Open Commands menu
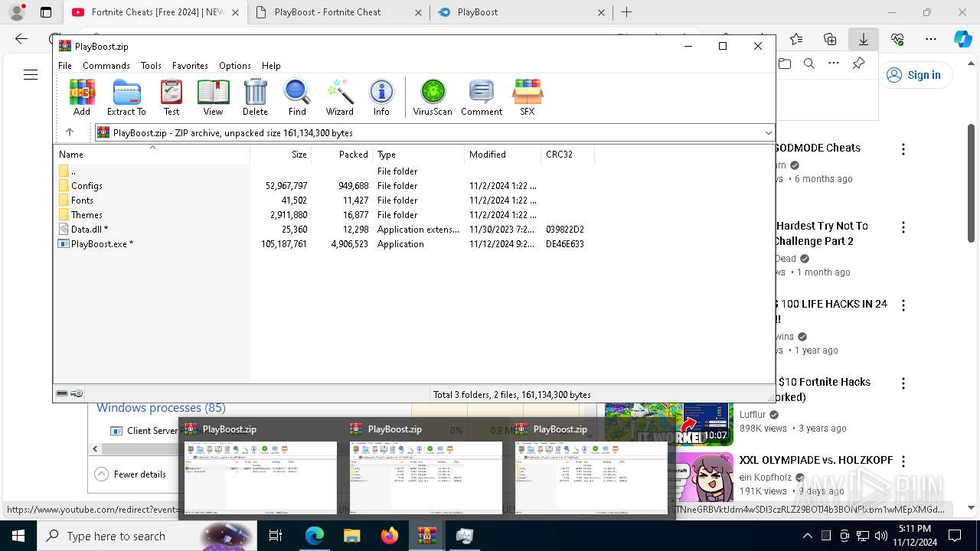 (x=106, y=66)
